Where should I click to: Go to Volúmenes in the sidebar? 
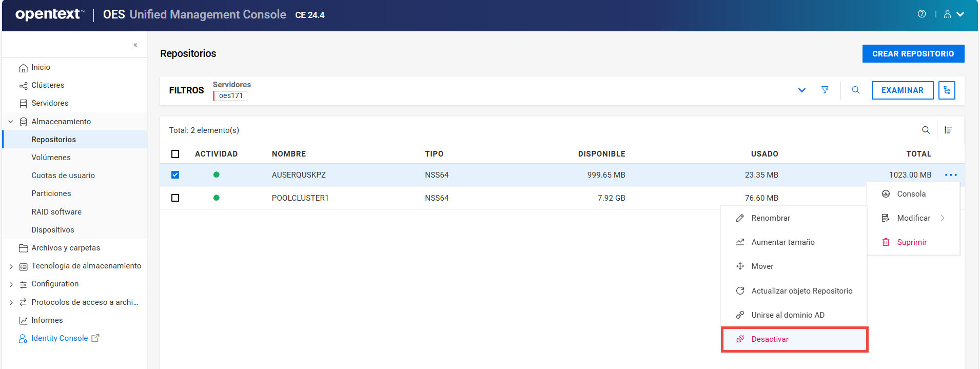pyautogui.click(x=51, y=158)
